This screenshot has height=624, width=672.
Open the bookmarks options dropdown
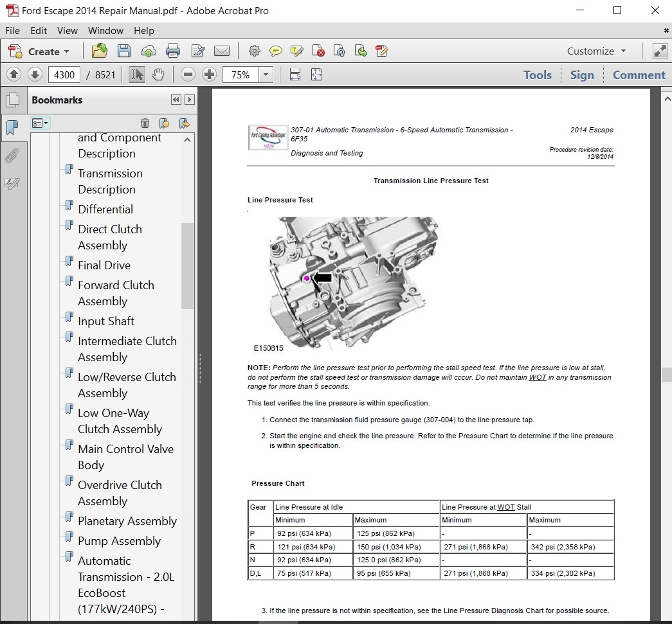click(41, 123)
